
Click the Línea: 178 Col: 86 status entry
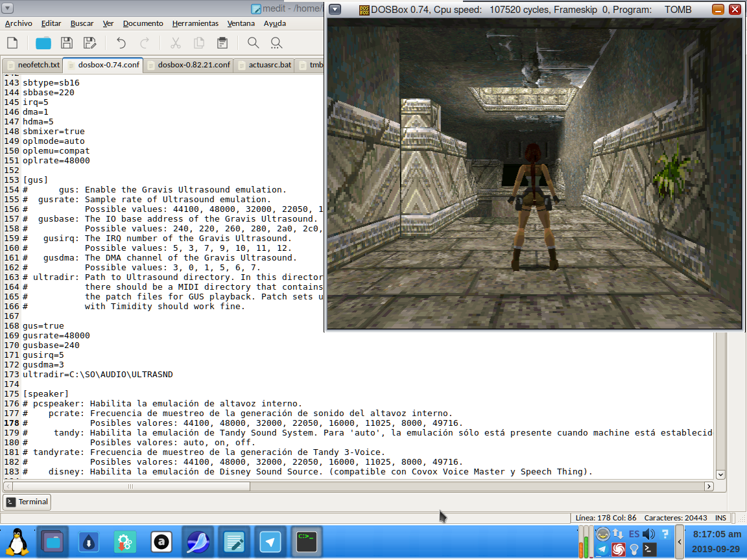(x=606, y=518)
